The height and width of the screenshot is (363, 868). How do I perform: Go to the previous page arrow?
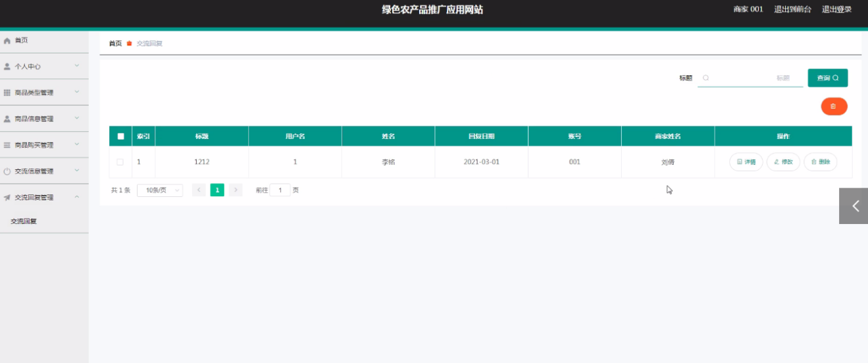[199, 190]
